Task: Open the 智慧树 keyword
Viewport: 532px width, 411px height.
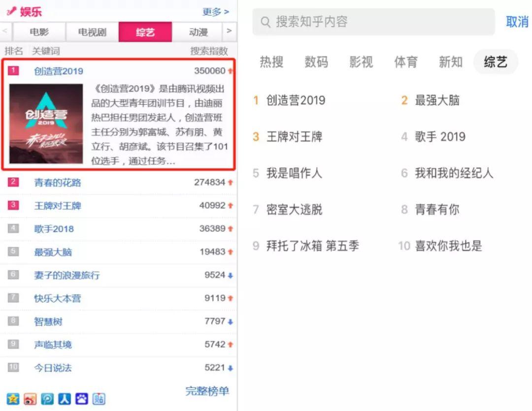Action: [x=48, y=321]
